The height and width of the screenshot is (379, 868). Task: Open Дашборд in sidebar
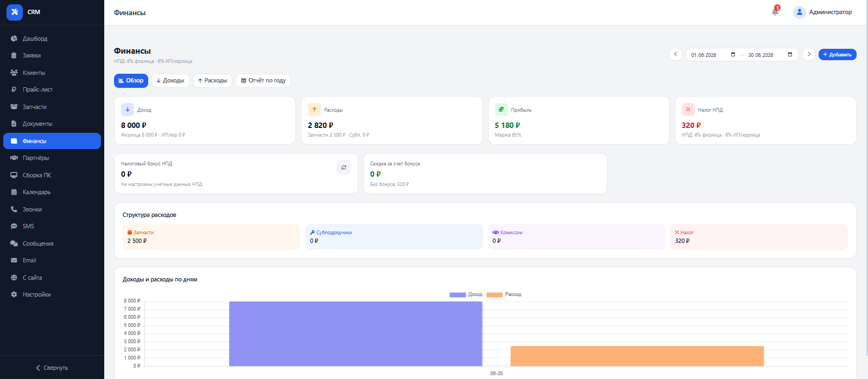[x=52, y=38]
